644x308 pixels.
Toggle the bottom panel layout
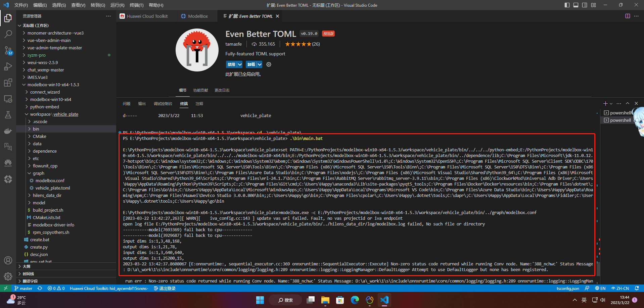[x=576, y=5]
